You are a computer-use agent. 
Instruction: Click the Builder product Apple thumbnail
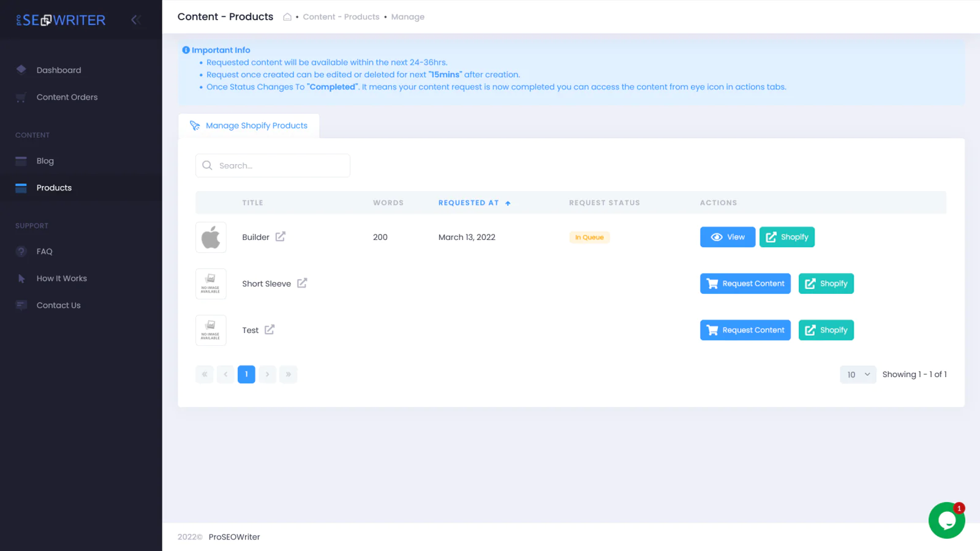pyautogui.click(x=211, y=237)
